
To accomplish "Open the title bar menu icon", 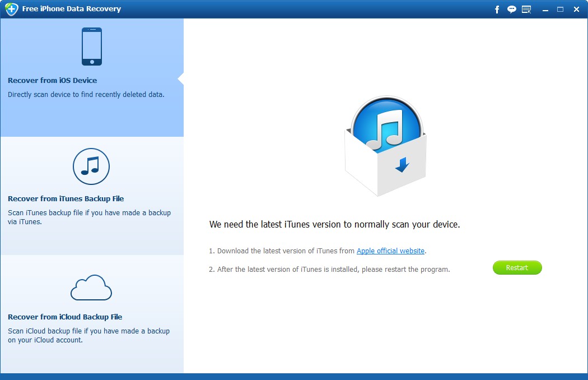I will [526, 10].
